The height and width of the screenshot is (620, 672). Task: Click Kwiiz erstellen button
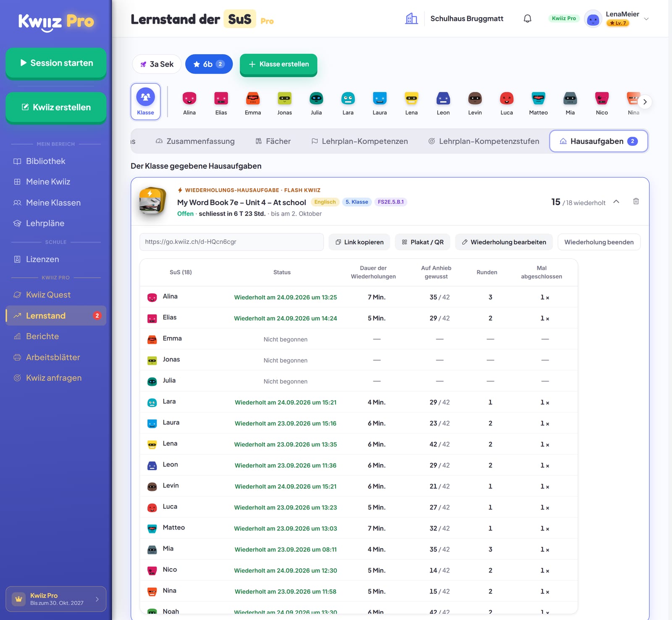56,107
